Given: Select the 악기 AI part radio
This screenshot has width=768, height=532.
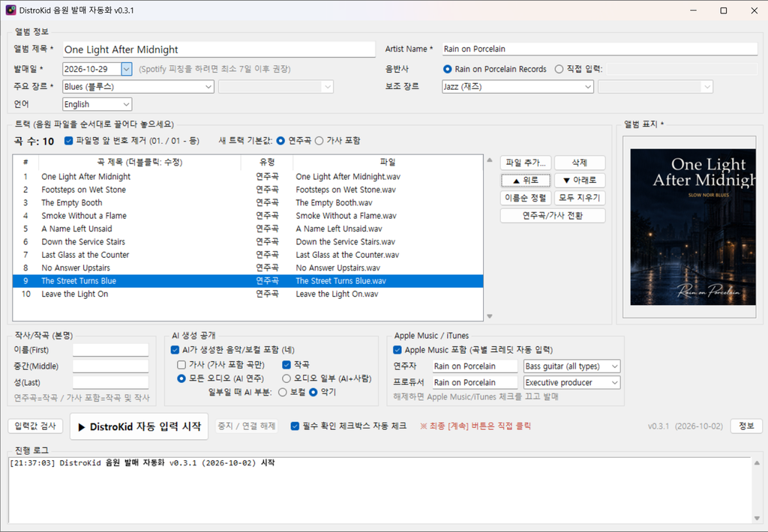Looking at the screenshot, I should tap(313, 392).
